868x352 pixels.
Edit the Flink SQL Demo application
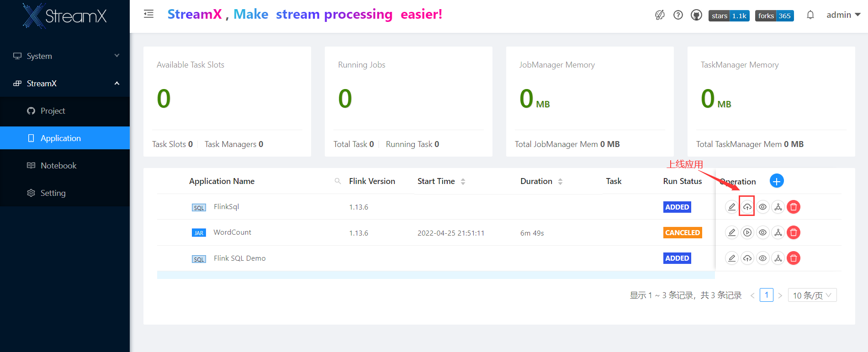(x=731, y=258)
